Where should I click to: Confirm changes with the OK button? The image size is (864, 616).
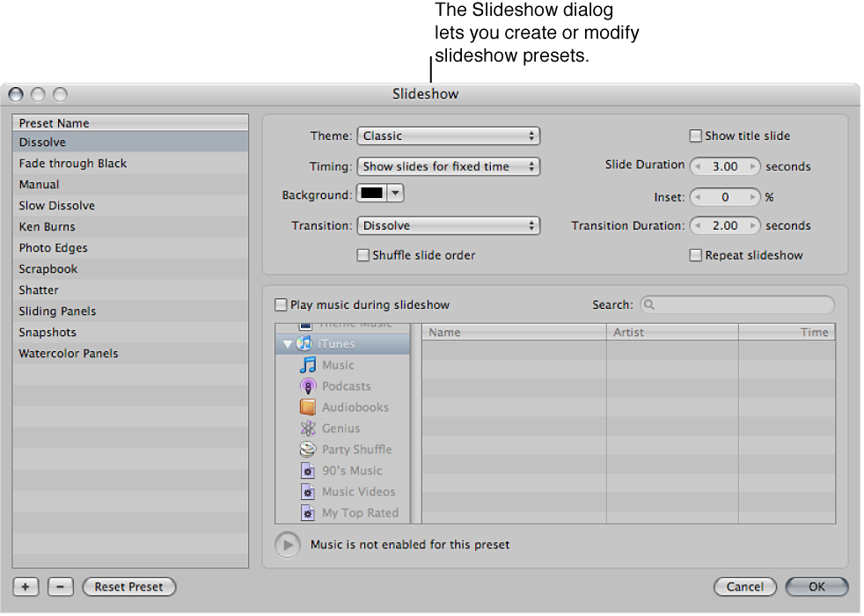(816, 587)
